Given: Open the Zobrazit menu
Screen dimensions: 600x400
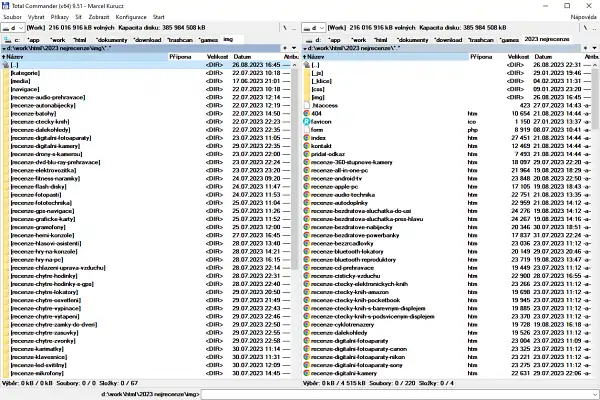Looking at the screenshot, I should [99, 17].
